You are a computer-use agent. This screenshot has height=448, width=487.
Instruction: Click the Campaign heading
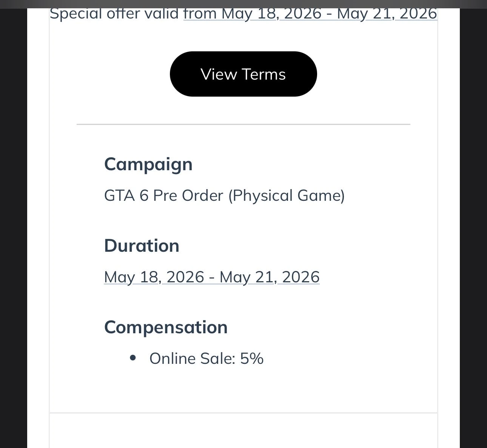point(148,164)
